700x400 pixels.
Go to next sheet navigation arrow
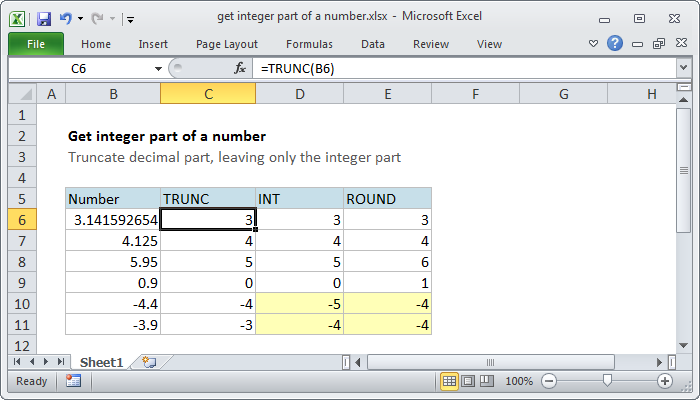pos(46,362)
